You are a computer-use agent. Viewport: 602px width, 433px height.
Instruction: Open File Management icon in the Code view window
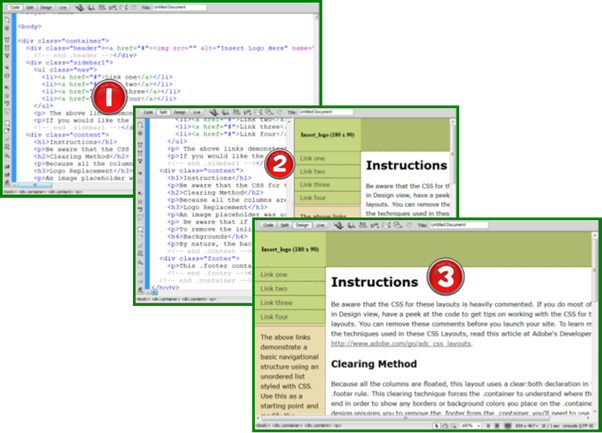coord(102,7)
